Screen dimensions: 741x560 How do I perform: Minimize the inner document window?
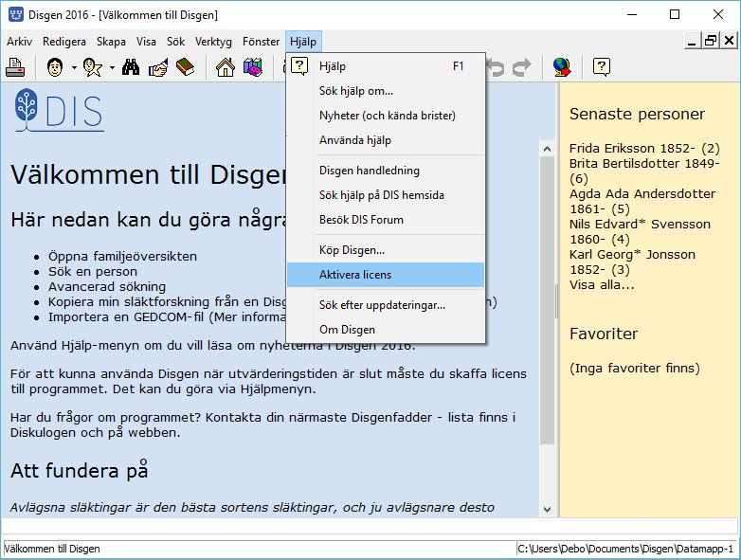click(x=692, y=41)
